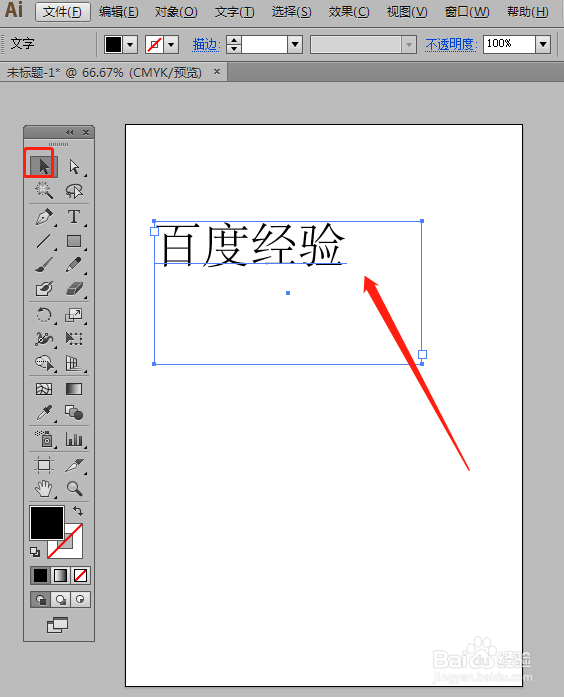
Task: Open the 帮助(H) menu
Action: point(528,12)
